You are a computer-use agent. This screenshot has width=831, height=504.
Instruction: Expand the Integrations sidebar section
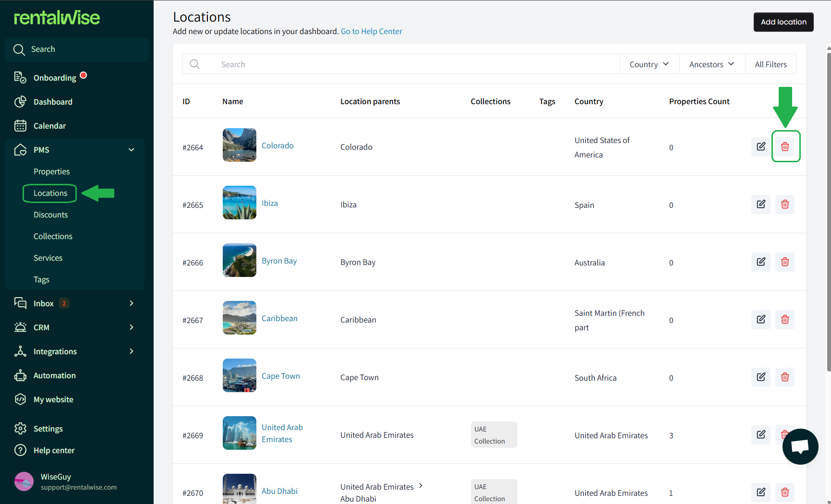tap(131, 351)
